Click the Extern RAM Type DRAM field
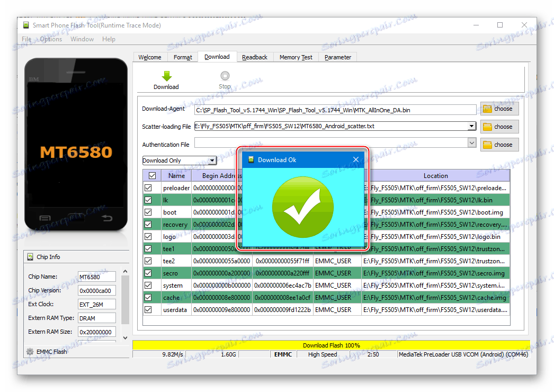The image size is (554, 392). 96,318
